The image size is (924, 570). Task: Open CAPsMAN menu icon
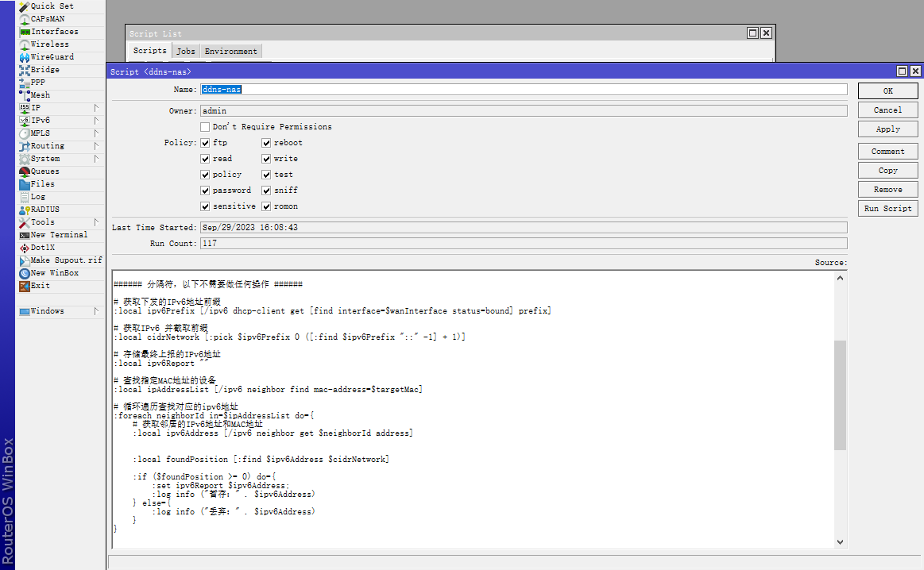click(24, 19)
